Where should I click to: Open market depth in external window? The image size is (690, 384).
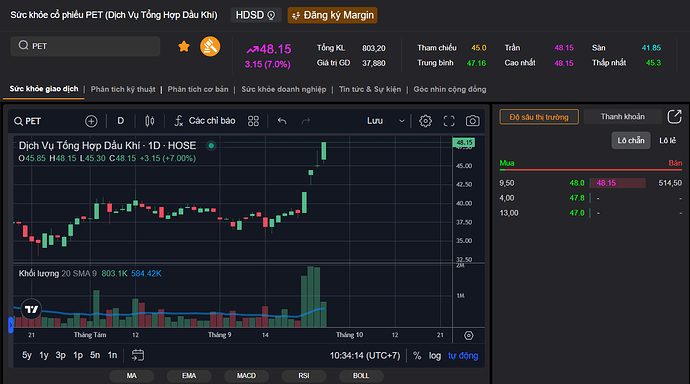675,117
